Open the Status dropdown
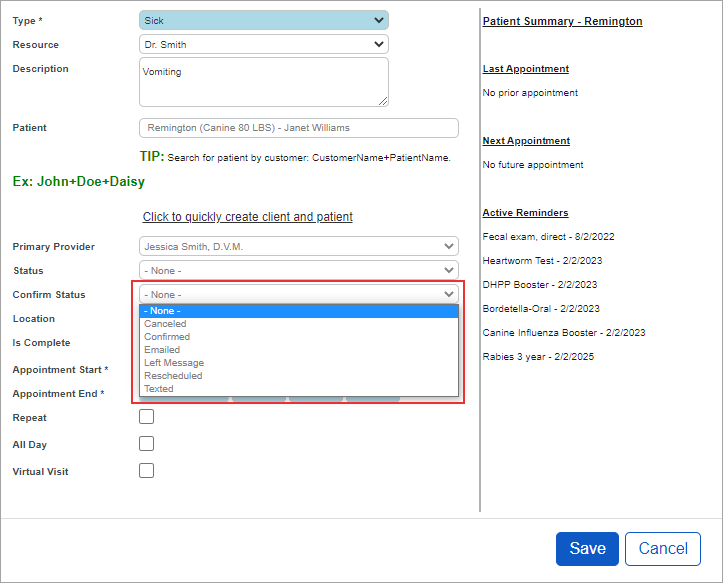723x583 pixels. pyautogui.click(x=299, y=270)
